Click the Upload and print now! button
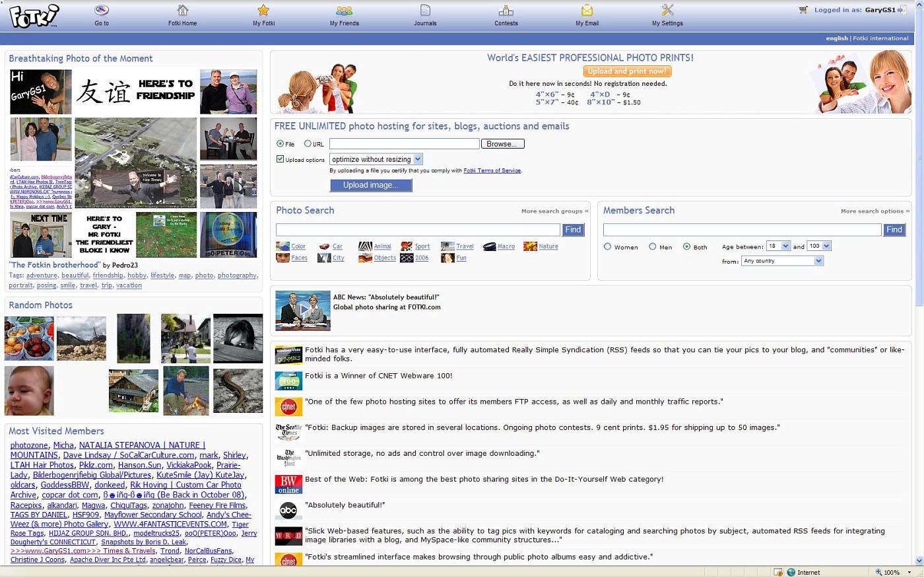924x578 pixels. (x=627, y=71)
